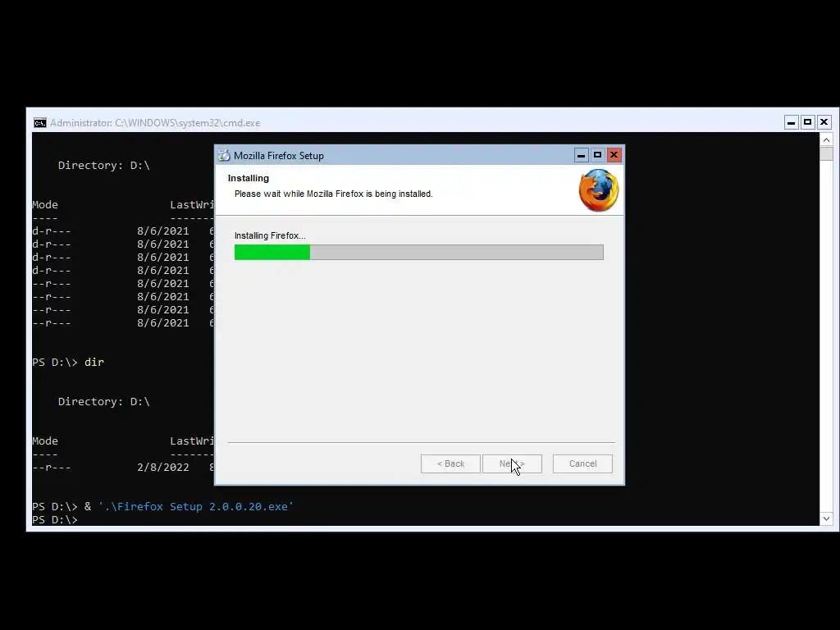Maximize the Mozilla Firefox Setup dialog
Screen dimensions: 840x630
coord(597,155)
